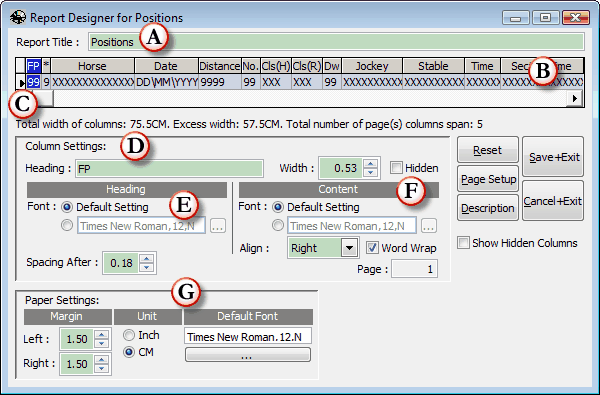This screenshot has width=600, height=395.
Task: Close the Report Designer window
Action: click(576, 18)
